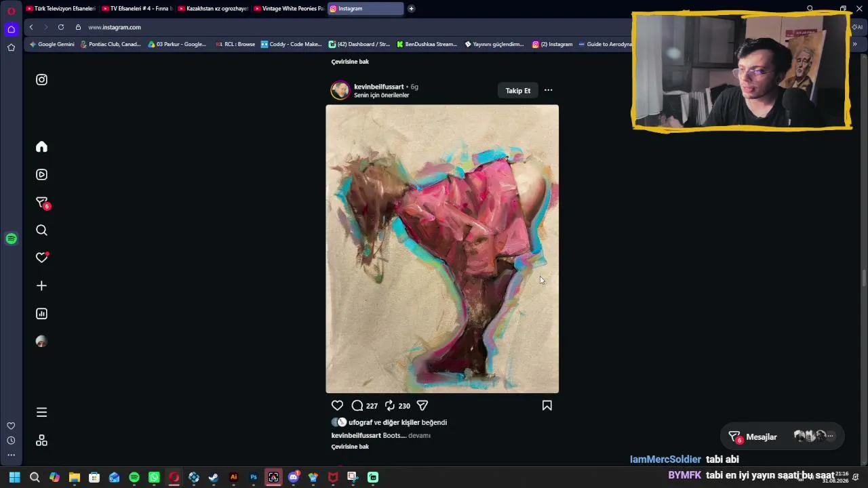Open the 'RCL : Browse' bookmark
This screenshot has height=488, width=868.
235,44
